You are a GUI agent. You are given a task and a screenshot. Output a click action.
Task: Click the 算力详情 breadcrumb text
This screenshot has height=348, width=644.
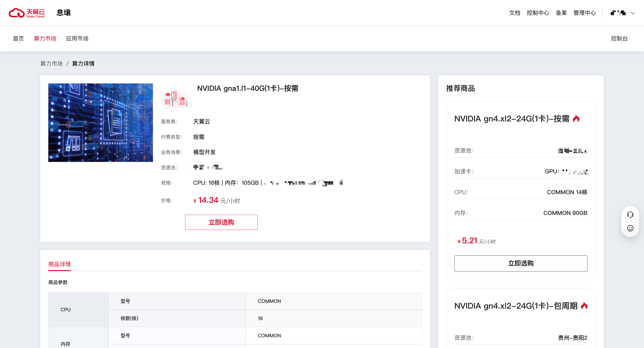[x=83, y=64]
